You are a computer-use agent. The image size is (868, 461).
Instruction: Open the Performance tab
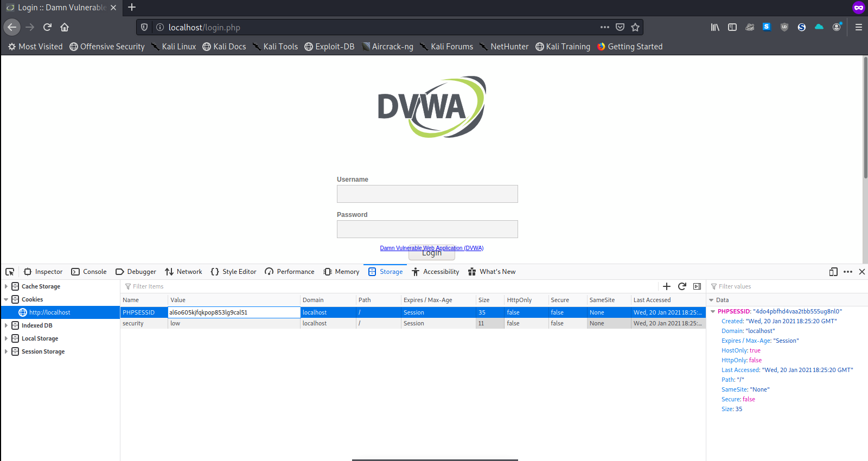click(x=290, y=272)
